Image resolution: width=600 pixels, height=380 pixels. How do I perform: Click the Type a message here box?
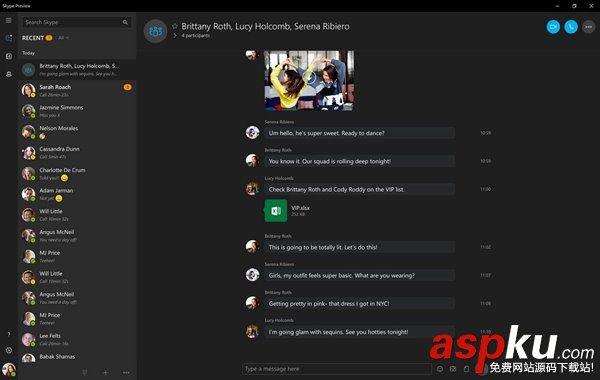(337, 369)
